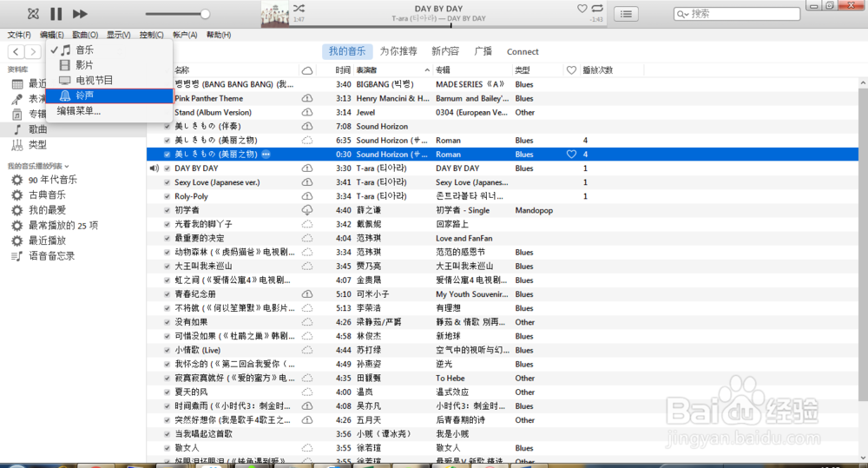Uncheck the DAY BY DAY song checkbox

click(x=168, y=168)
